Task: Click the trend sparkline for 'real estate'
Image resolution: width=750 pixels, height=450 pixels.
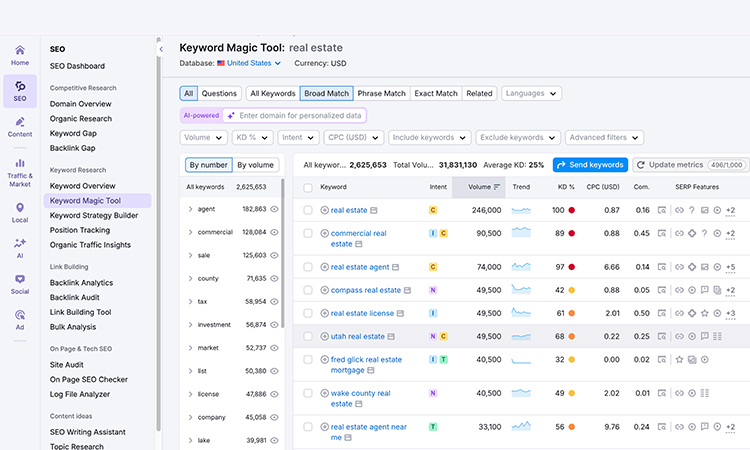Action: pos(521,210)
